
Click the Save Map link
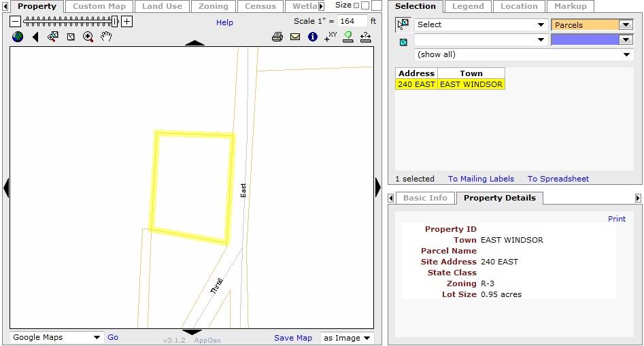(293, 338)
